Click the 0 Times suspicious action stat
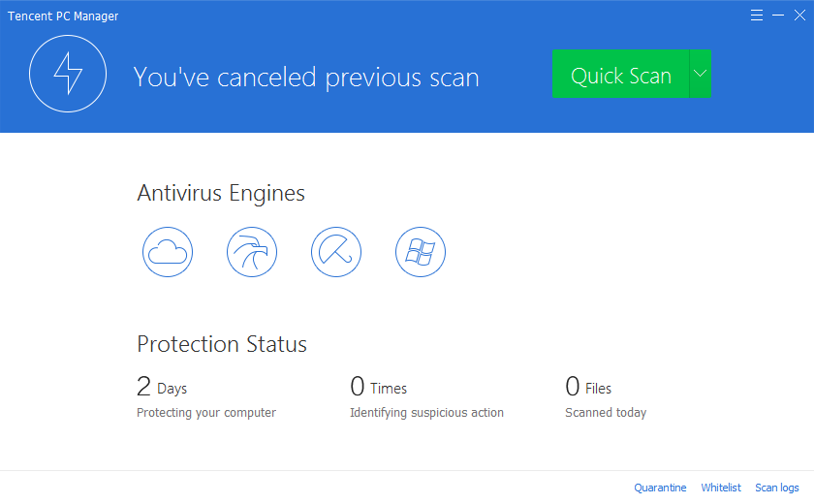814x504 pixels. pos(378,388)
